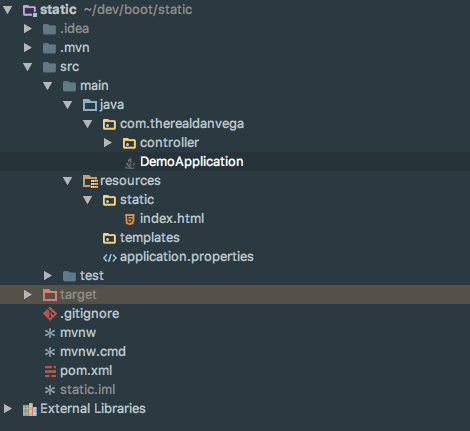The height and width of the screenshot is (431, 470).
Task: Select the index.html file name
Action: click(x=172, y=219)
